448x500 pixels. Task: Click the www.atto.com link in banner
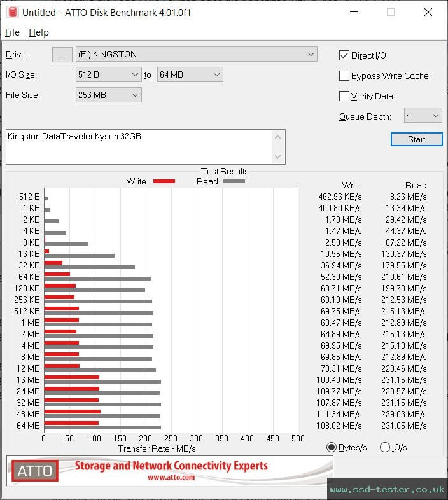171,477
